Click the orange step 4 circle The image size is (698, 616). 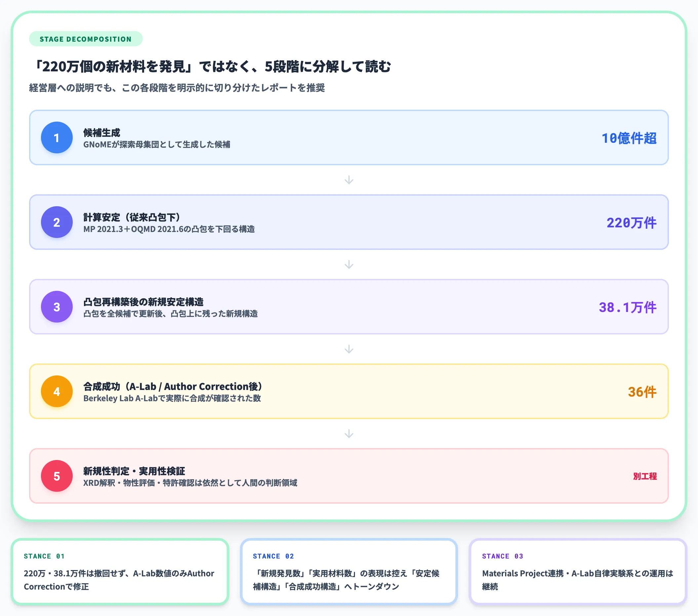pos(57,392)
